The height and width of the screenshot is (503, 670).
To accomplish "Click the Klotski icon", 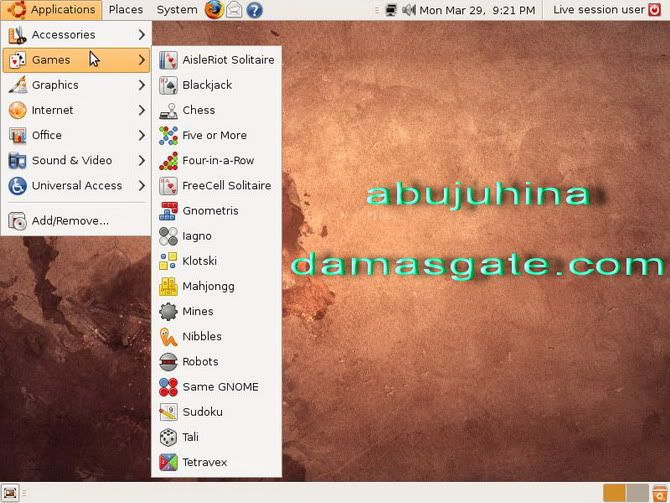I will (168, 261).
